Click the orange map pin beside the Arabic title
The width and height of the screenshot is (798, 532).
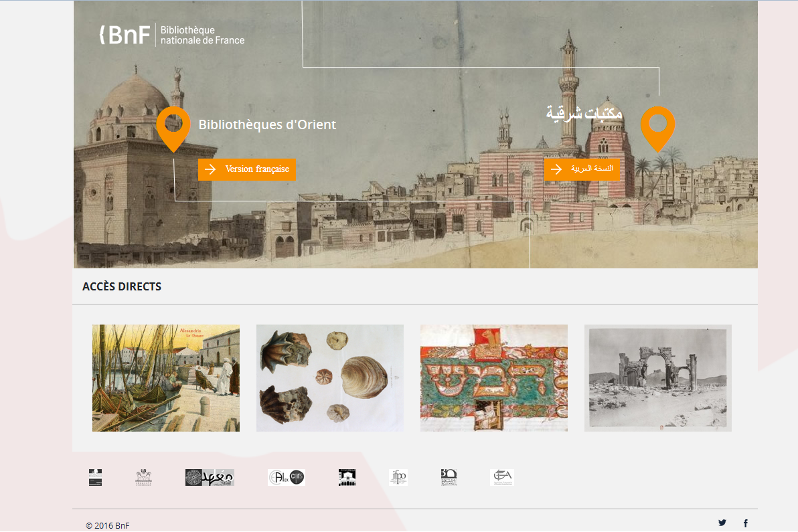pos(657,129)
